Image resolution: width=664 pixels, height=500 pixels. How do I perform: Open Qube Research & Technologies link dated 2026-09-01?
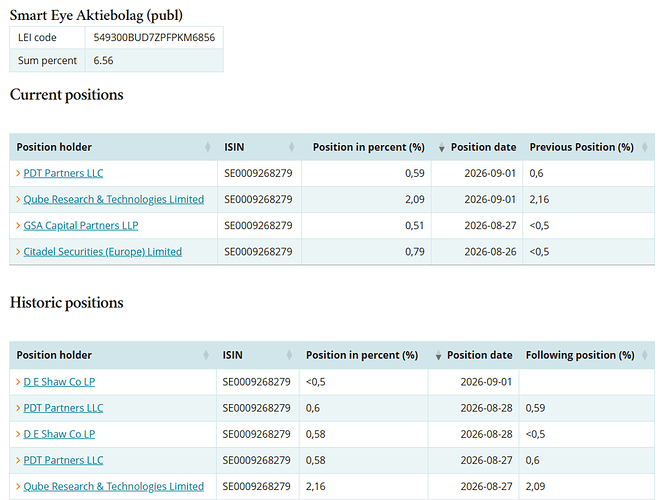coord(113,199)
